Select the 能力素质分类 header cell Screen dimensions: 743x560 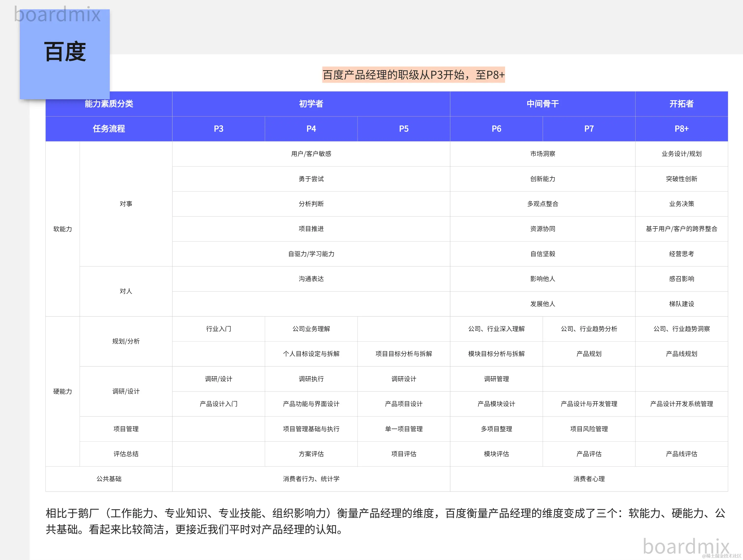point(109,104)
